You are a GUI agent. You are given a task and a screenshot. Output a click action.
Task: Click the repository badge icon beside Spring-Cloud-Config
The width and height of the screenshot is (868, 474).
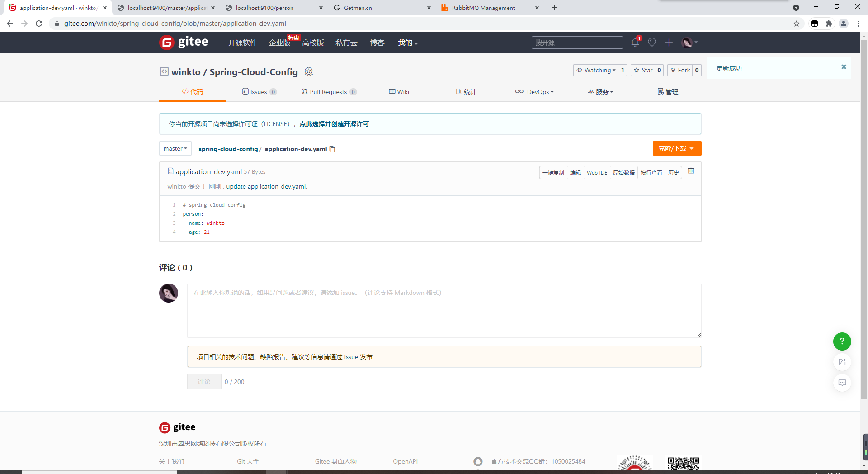click(x=309, y=71)
